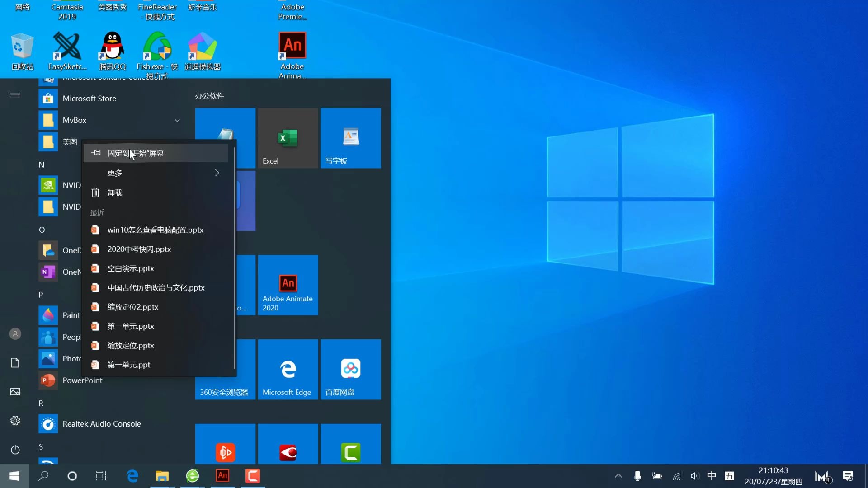Open the Settings gear in Start sidebar
868x488 pixels.
[x=15, y=421]
